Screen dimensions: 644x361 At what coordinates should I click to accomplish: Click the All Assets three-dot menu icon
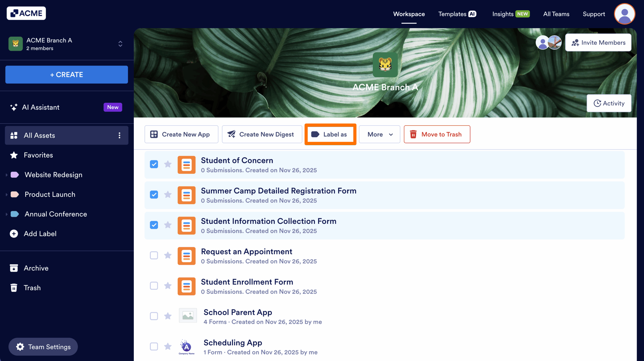(x=119, y=135)
